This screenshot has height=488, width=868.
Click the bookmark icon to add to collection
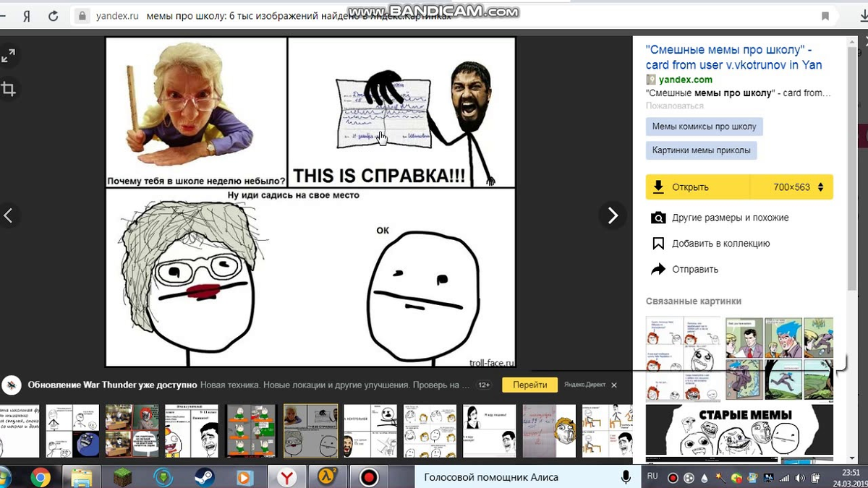pos(658,244)
